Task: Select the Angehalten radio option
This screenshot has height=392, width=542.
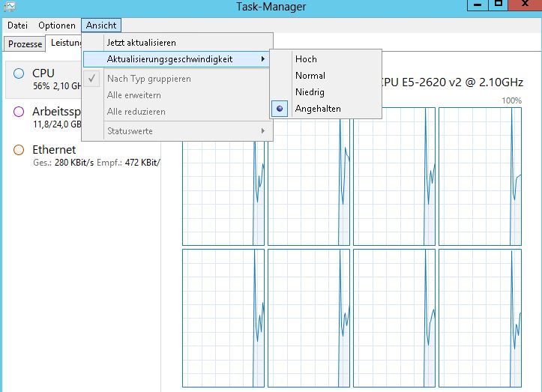Action: (326, 109)
